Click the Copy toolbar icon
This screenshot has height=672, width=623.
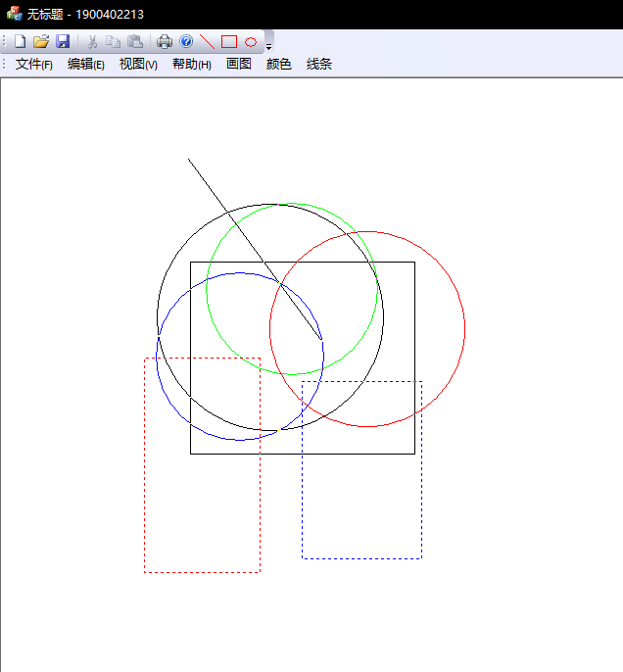coord(113,41)
